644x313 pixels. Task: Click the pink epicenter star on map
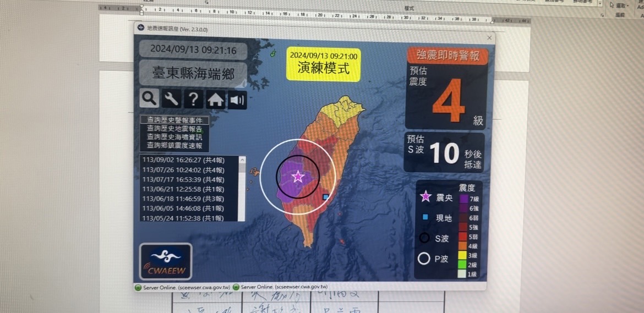point(298,177)
